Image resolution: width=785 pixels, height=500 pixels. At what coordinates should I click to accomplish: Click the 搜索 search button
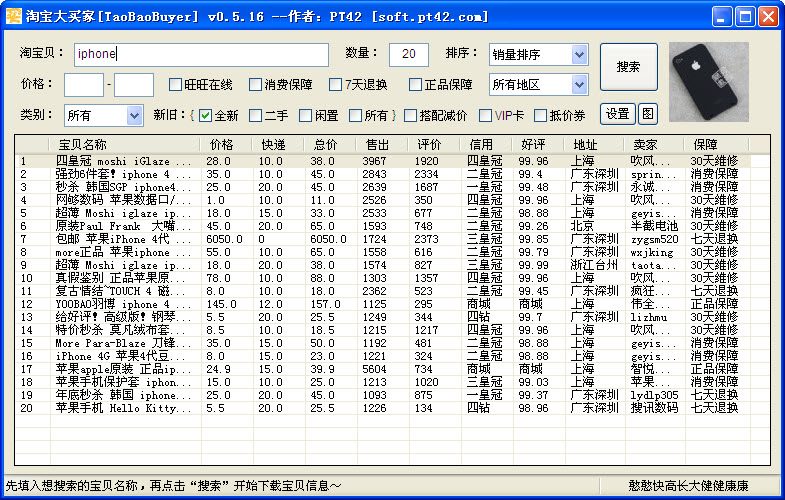coord(629,67)
